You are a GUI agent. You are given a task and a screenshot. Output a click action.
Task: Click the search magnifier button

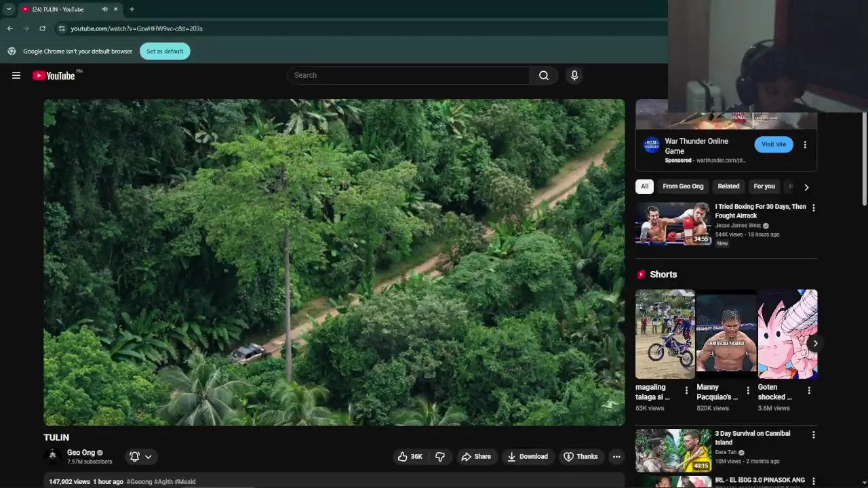[544, 75]
